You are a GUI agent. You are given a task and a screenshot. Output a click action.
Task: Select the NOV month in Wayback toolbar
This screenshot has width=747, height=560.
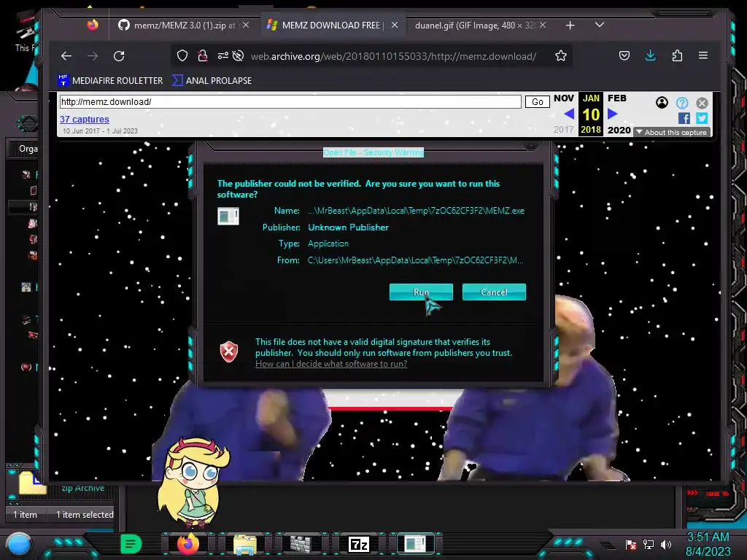pyautogui.click(x=564, y=98)
